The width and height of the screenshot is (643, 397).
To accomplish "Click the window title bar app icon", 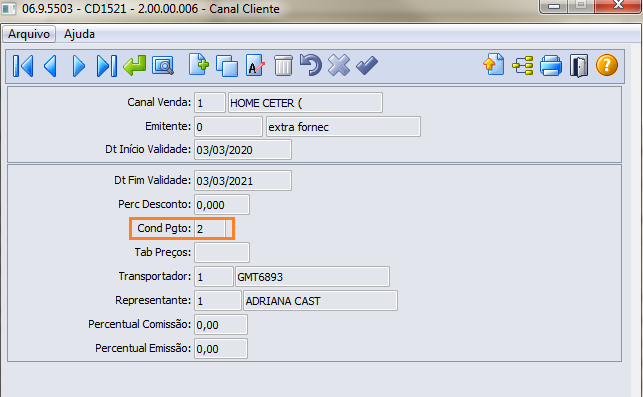I will (x=9, y=8).
